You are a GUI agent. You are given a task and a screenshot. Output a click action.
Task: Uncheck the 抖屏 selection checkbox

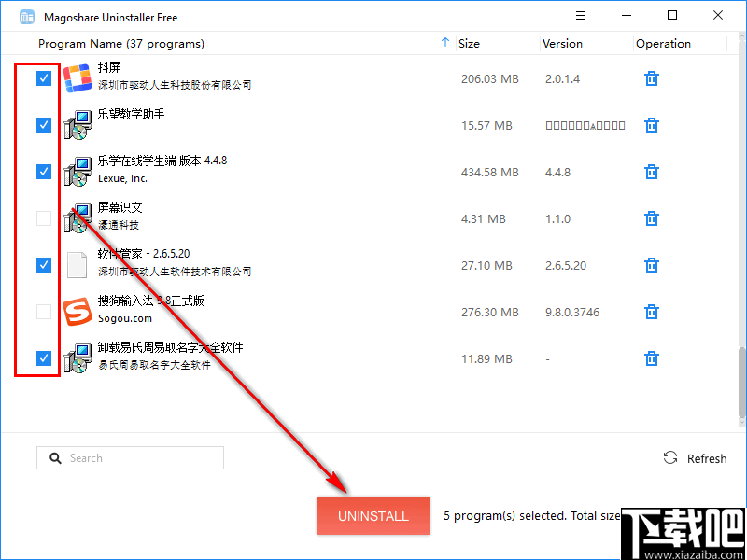coord(43,78)
